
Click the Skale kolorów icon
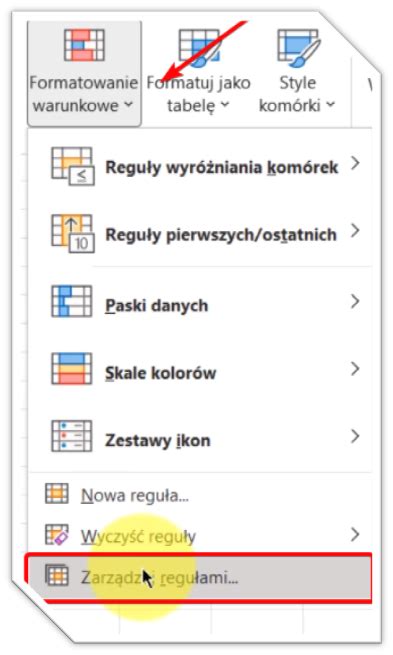point(71,368)
